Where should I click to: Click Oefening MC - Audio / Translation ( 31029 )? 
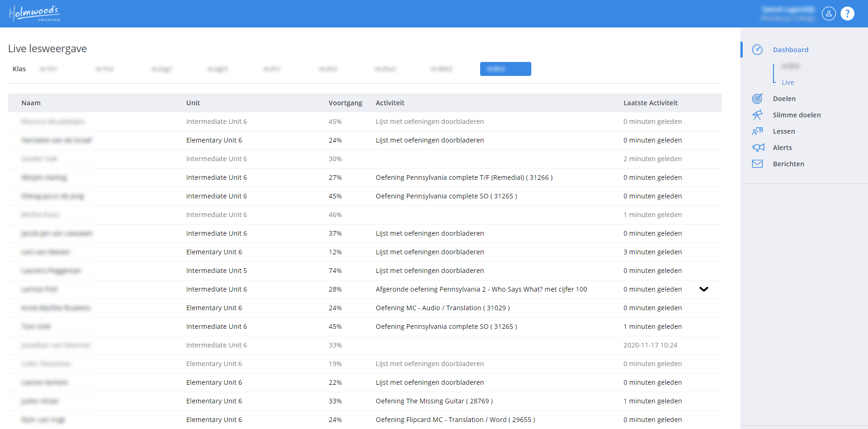pos(443,308)
